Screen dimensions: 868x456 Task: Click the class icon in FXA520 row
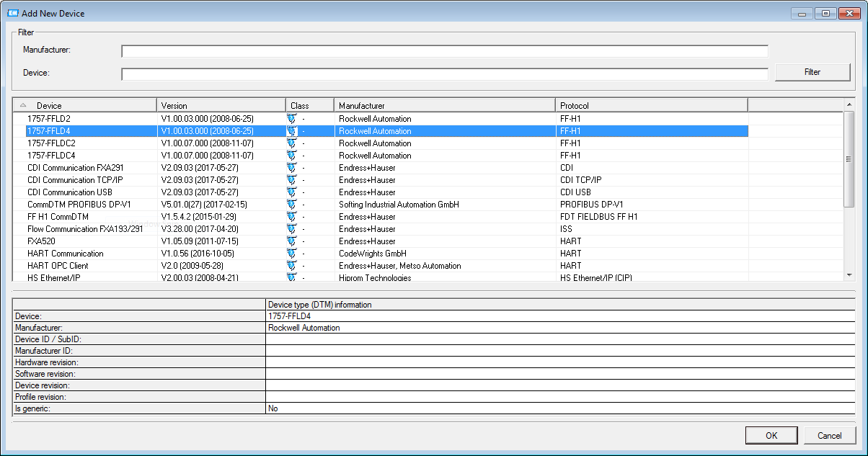click(x=292, y=241)
